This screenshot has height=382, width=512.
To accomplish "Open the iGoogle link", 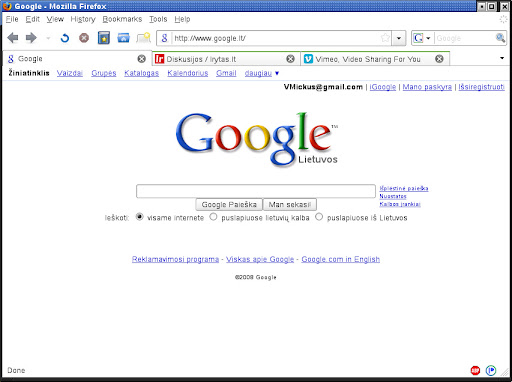I will coord(383,87).
